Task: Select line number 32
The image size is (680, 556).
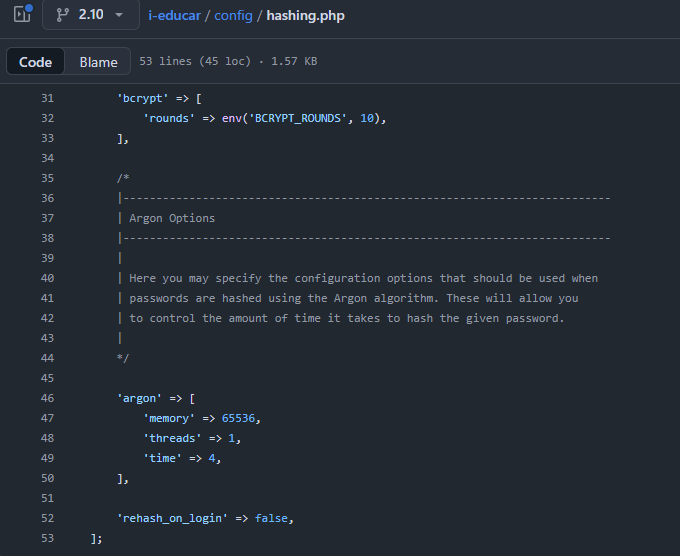Action: pos(48,118)
